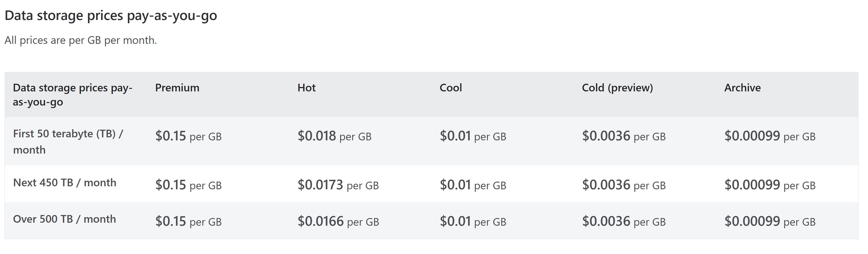Click the All prices are per GB text
The image size is (868, 254).
point(80,40)
